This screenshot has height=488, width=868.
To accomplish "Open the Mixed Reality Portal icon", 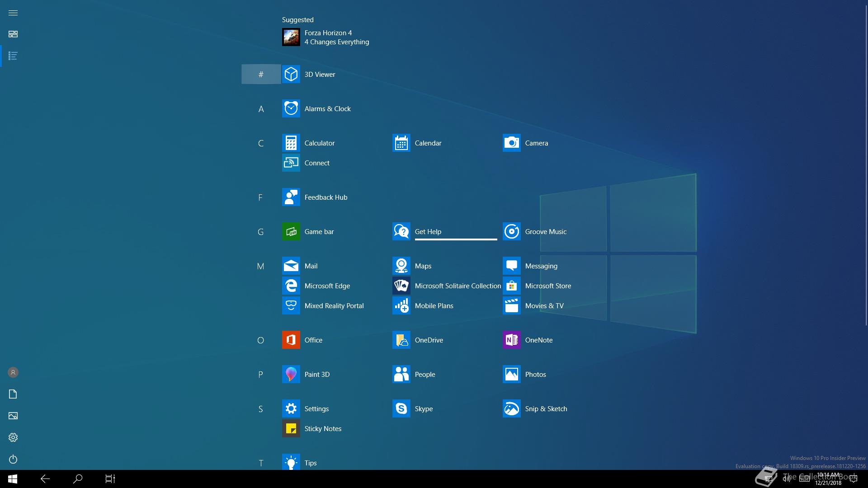I will tap(291, 305).
